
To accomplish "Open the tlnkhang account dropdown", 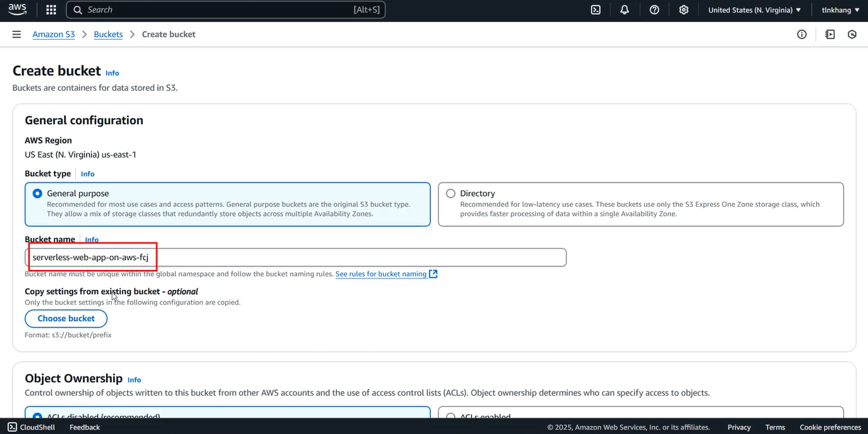I will point(840,10).
